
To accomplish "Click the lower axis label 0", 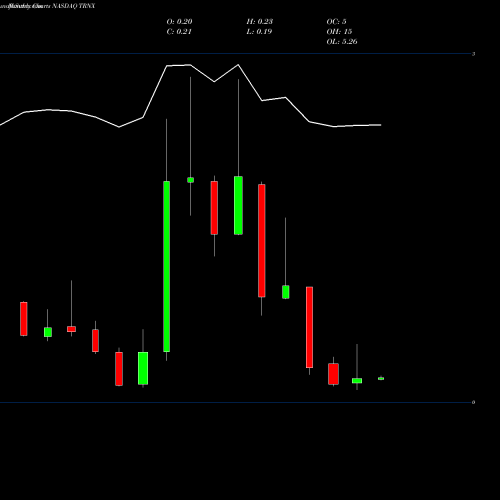I will [x=473, y=402].
